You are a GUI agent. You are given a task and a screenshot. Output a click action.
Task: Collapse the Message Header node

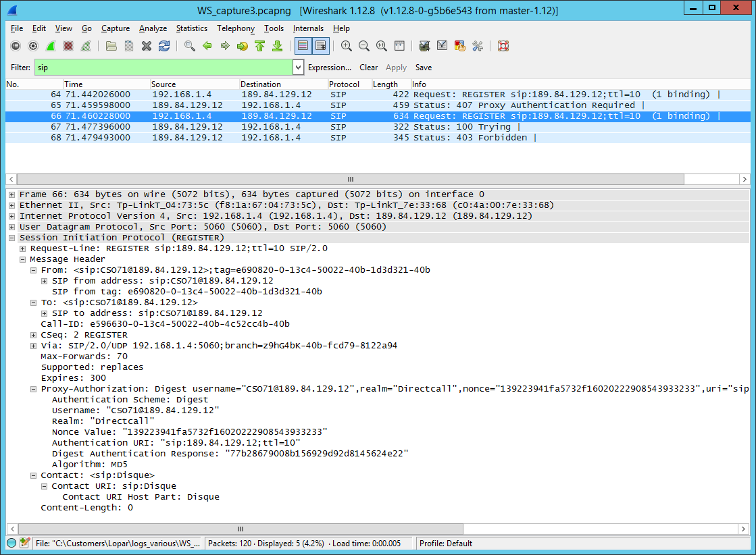point(22,259)
